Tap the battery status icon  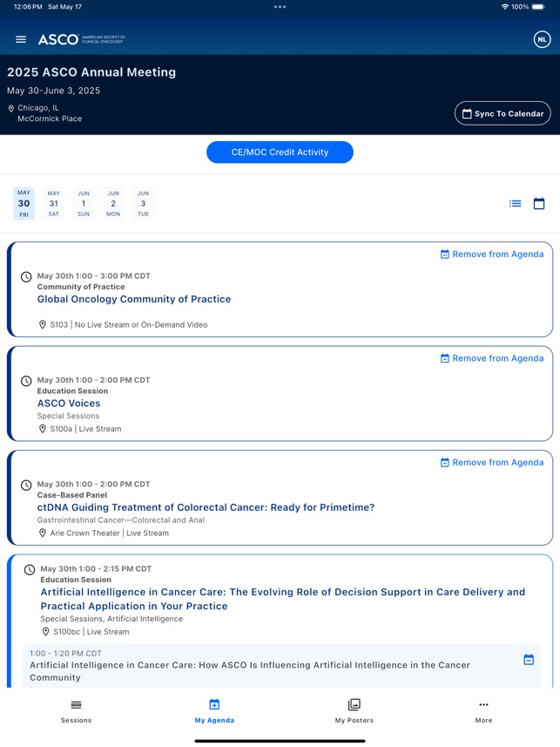pyautogui.click(x=538, y=7)
